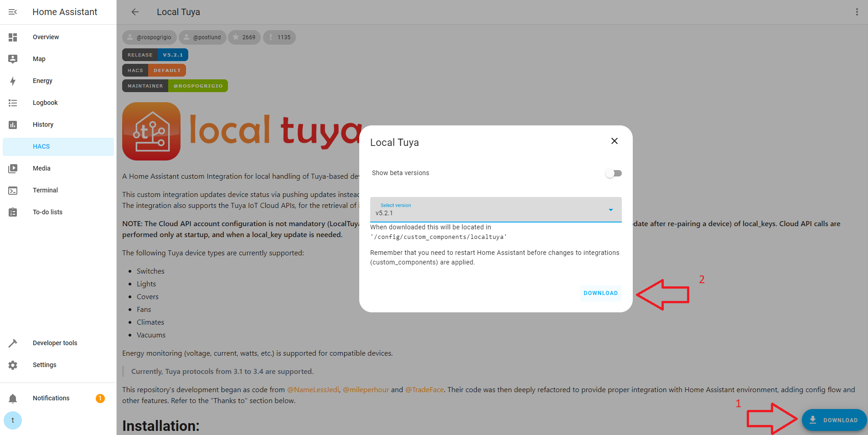
Task: Select HACS in the sidebar
Action: [41, 147]
